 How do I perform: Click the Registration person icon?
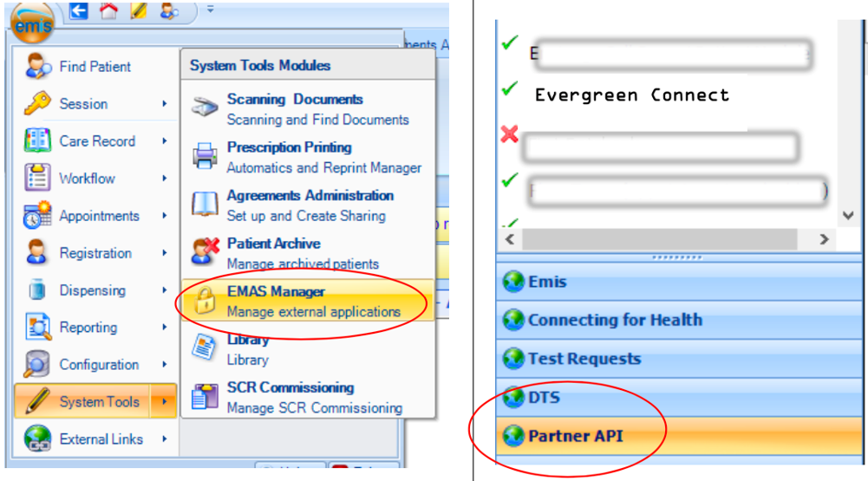[x=37, y=252]
